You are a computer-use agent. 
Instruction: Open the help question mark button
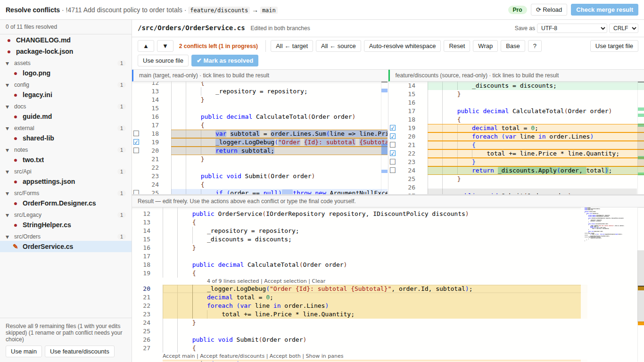[x=535, y=46]
